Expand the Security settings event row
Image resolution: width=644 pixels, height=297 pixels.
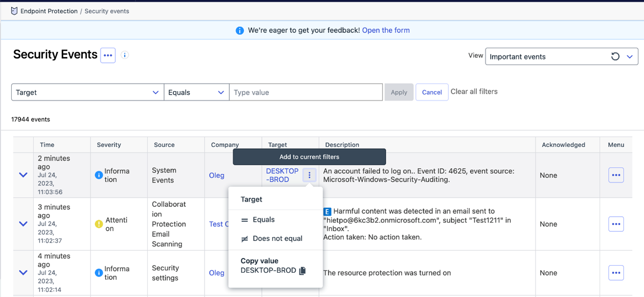pyautogui.click(x=23, y=273)
